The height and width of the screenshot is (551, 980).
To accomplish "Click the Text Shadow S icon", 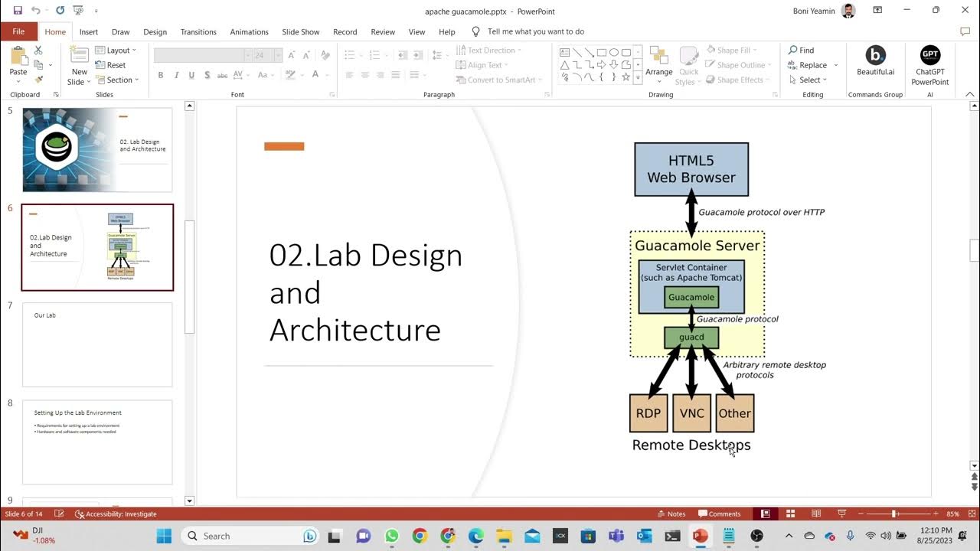I will tap(207, 75).
